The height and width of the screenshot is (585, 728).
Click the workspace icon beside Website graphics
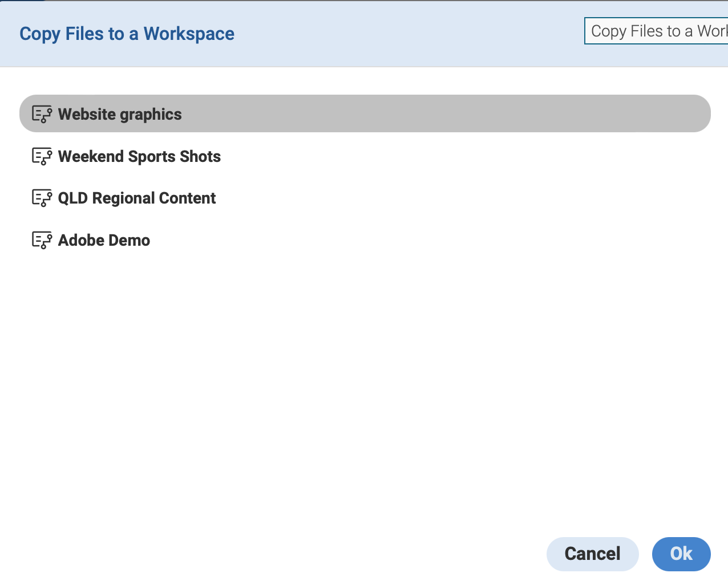click(42, 113)
